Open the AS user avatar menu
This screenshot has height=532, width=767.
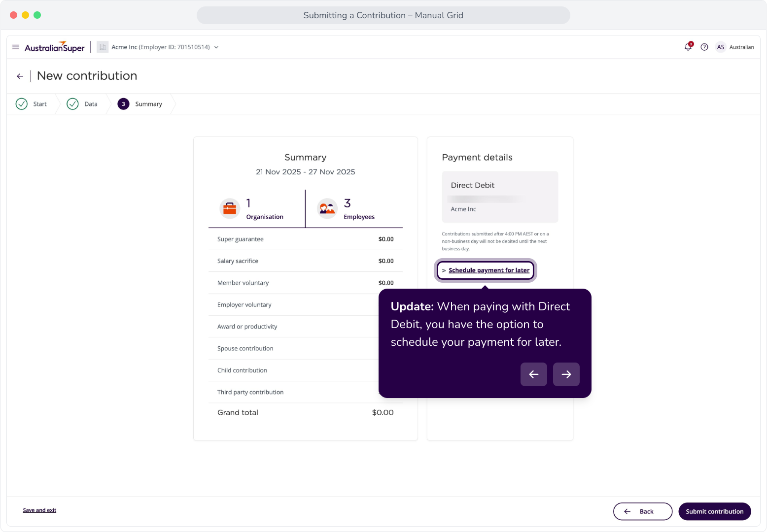point(721,47)
